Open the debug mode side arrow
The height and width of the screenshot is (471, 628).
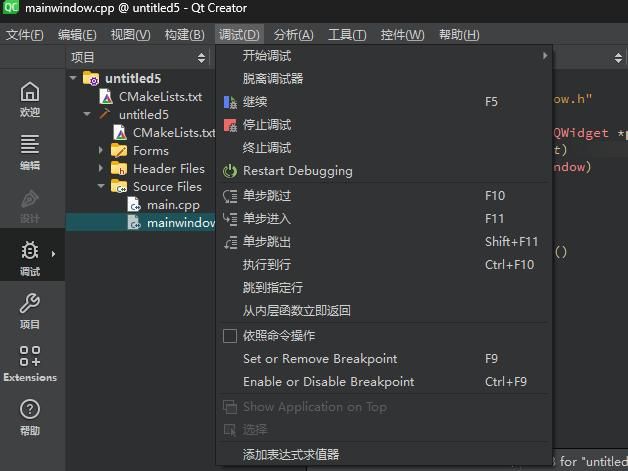[53, 254]
